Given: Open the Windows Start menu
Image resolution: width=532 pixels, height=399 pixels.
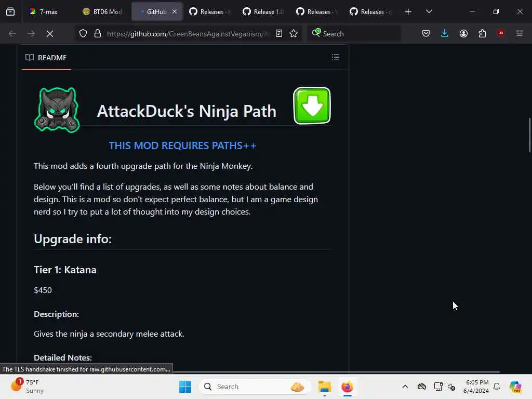Looking at the screenshot, I should 185,387.
